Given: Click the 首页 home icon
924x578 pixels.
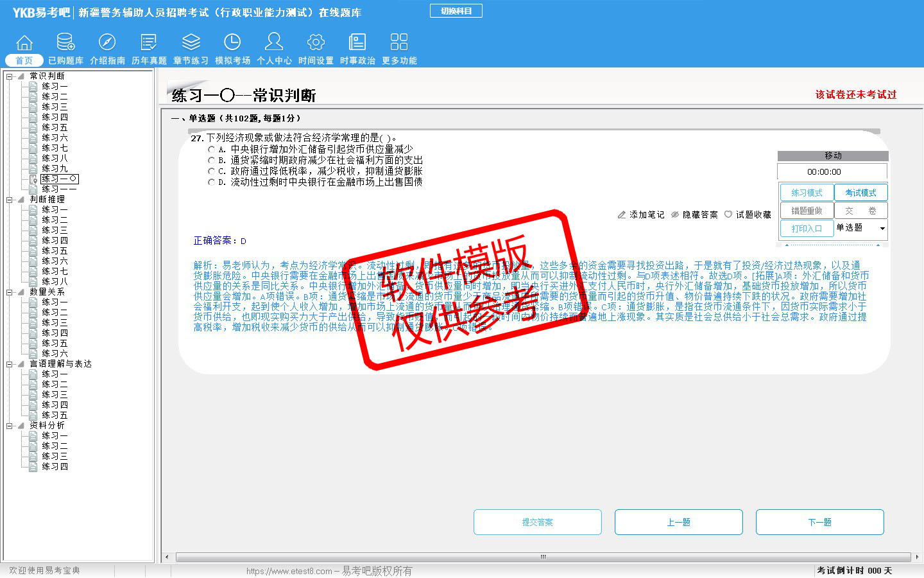Looking at the screenshot, I should pyautogui.click(x=24, y=43).
